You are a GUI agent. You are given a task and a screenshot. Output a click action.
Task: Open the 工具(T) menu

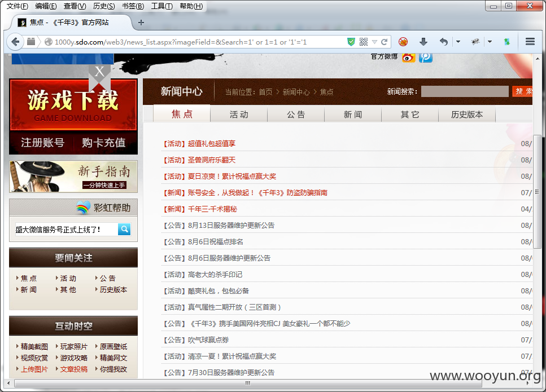[162, 6]
